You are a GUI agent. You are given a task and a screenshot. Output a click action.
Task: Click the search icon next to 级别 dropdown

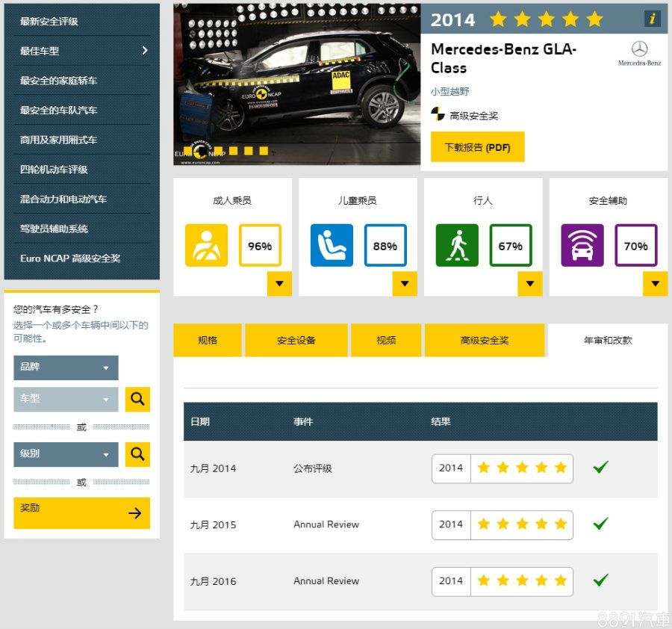coord(137,454)
